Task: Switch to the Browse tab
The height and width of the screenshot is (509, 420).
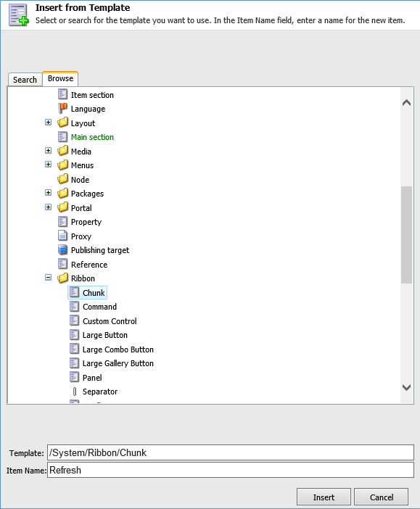Action: 60,78
